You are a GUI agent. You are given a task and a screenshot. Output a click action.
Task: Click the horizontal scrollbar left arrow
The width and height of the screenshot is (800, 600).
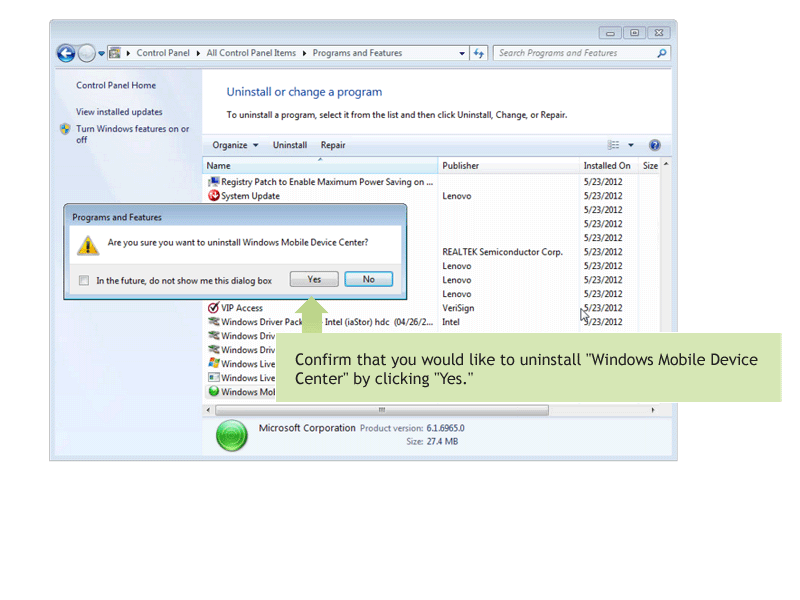tap(208, 410)
